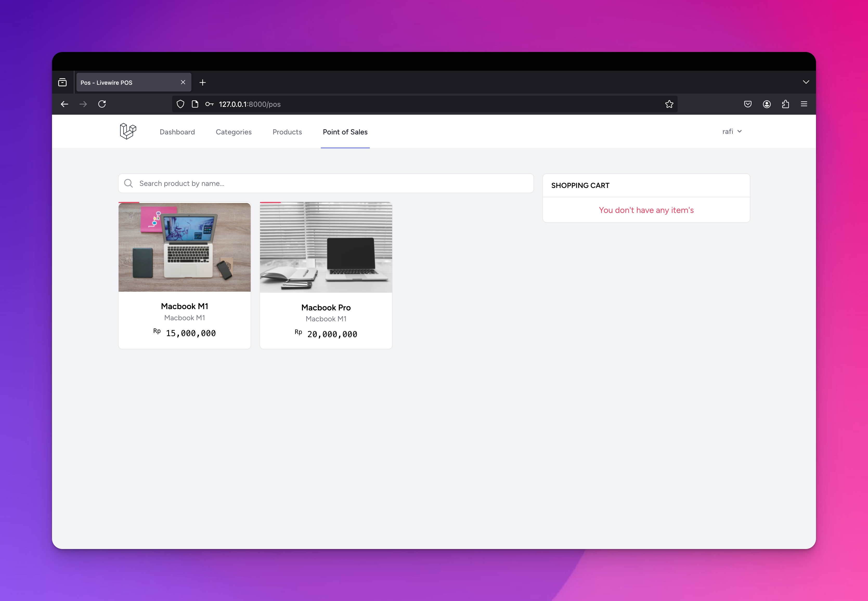Viewport: 868px width, 601px height.
Task: Open a new browser tab
Action: click(203, 82)
